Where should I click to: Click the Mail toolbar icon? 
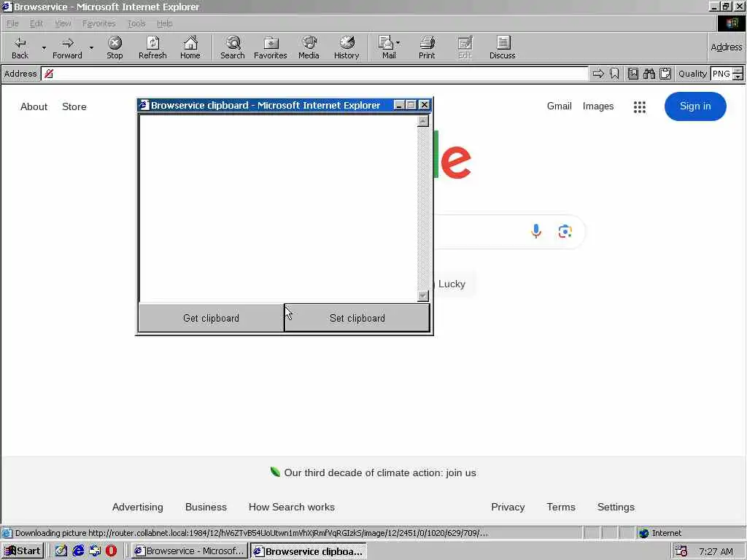pos(385,47)
